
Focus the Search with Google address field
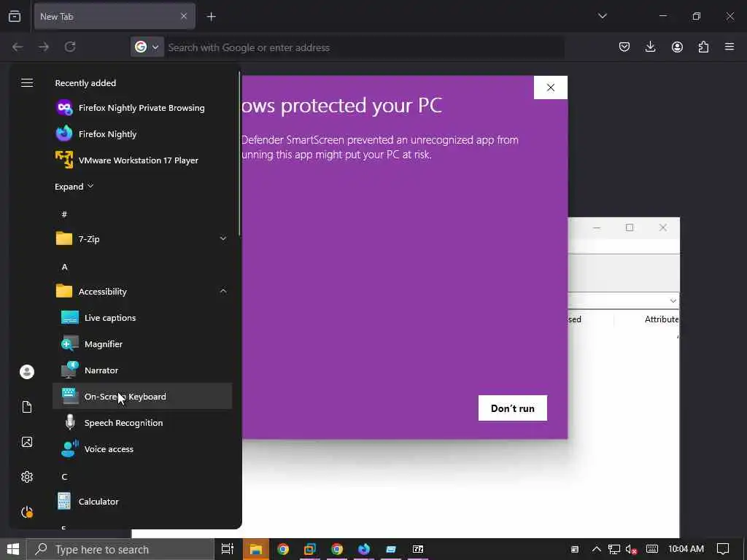(364, 47)
